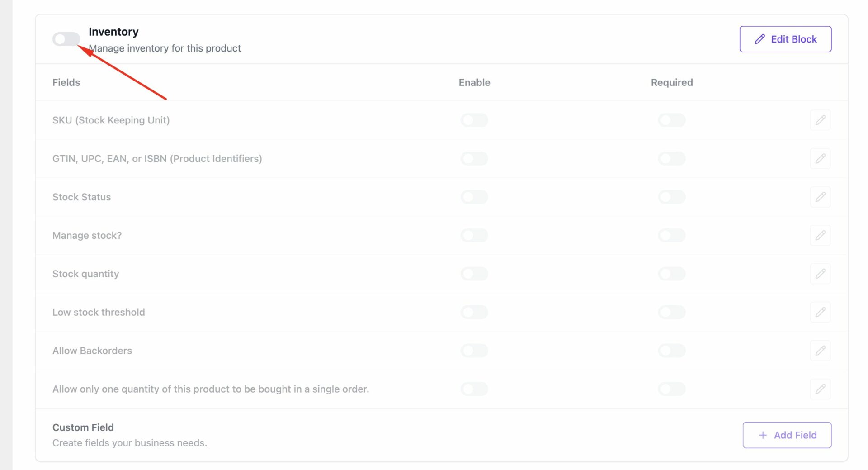Click the plus icon in Add Field button
Screen dimensions: 868x470
(x=763, y=435)
